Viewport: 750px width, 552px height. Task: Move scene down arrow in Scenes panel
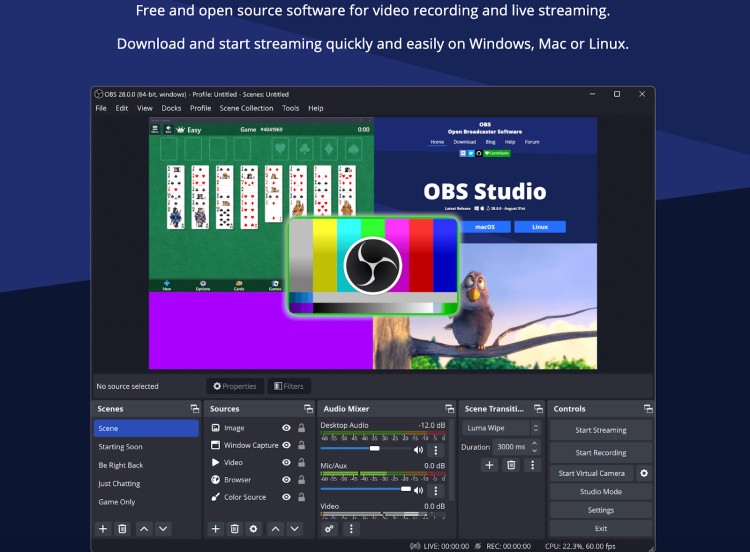[x=163, y=529]
